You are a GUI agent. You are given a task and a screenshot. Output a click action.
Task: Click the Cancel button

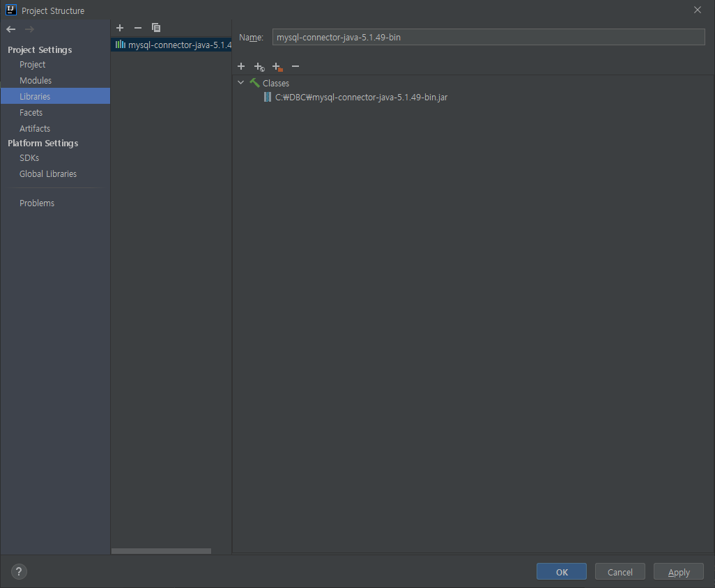620,572
